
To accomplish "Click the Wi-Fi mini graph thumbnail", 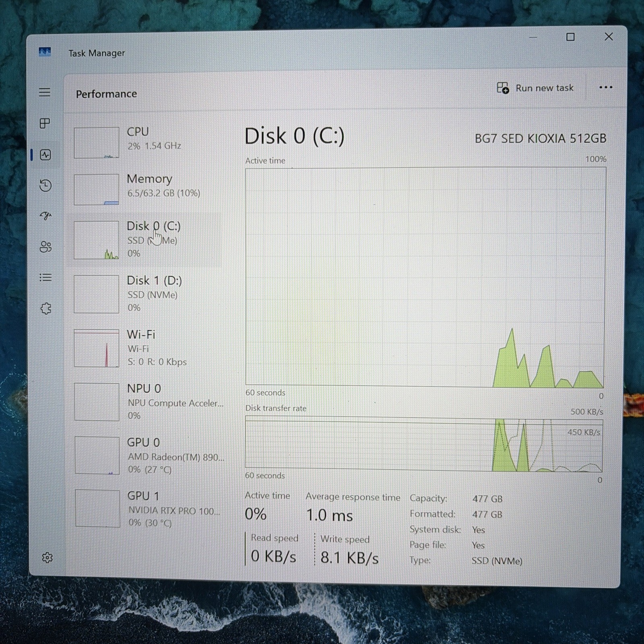I will 97,348.
